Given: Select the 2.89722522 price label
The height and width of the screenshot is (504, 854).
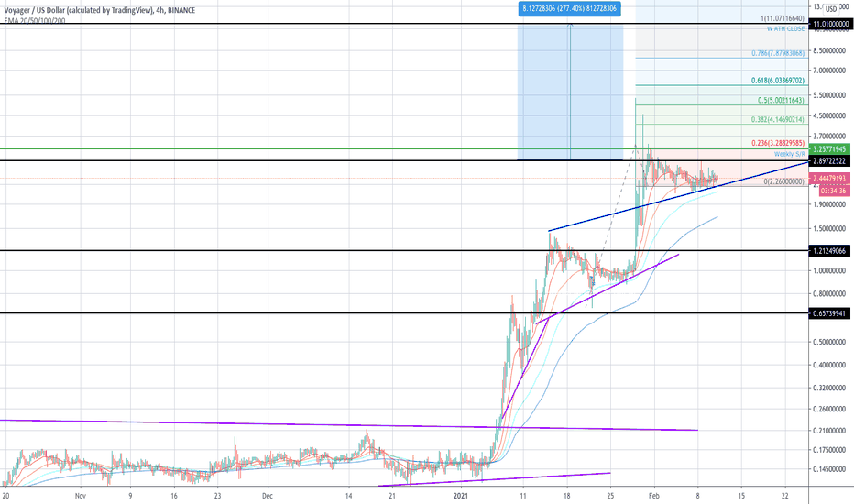Looking at the screenshot, I should (x=829, y=161).
